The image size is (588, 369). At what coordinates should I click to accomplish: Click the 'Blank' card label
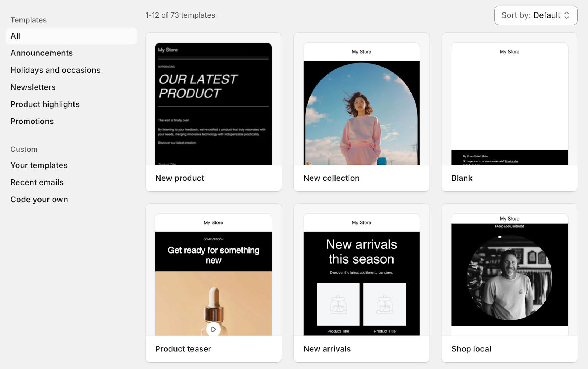462,178
